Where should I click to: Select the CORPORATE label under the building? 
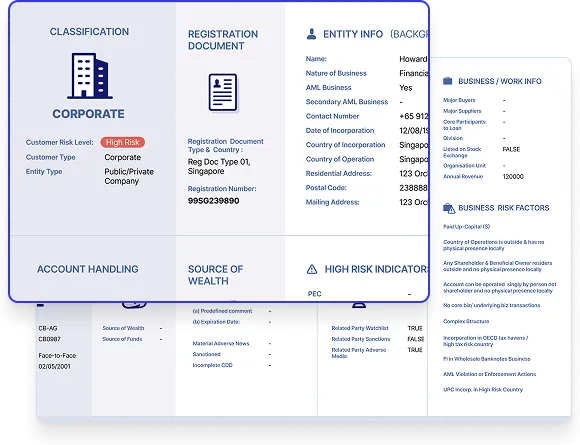tap(88, 114)
